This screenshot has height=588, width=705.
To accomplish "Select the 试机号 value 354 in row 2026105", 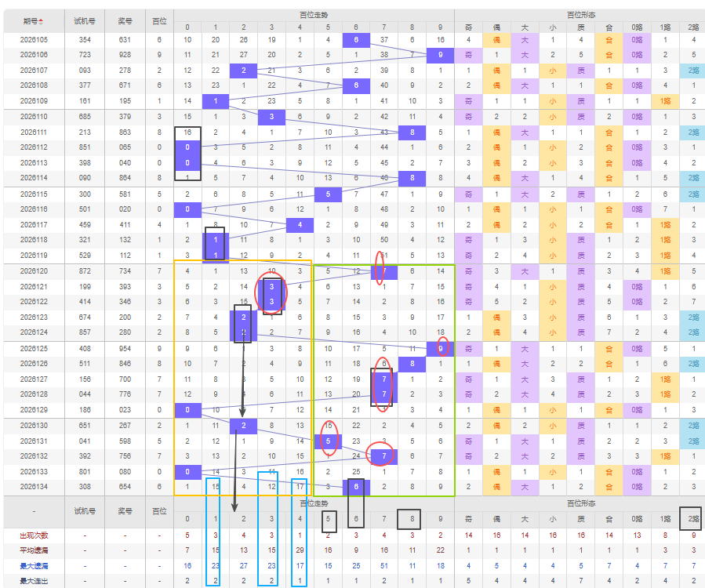I will [85, 39].
